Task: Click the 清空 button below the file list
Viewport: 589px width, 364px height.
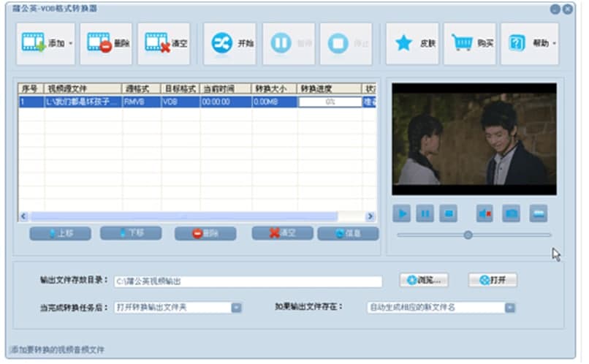Action: (283, 233)
